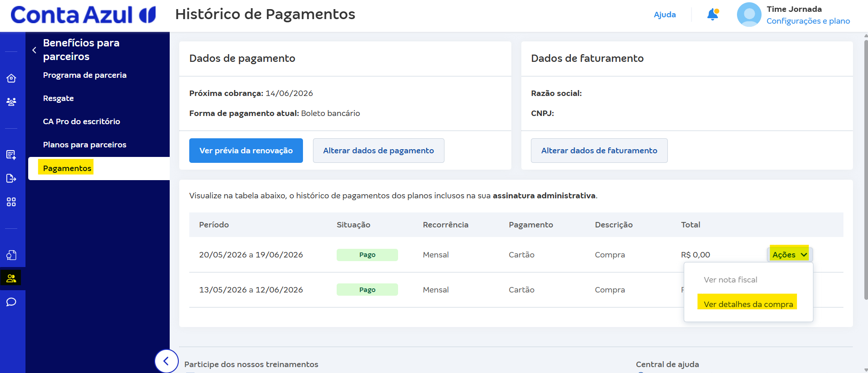This screenshot has height=373, width=868.
Task: Open Planos para parceiros
Action: click(85, 145)
